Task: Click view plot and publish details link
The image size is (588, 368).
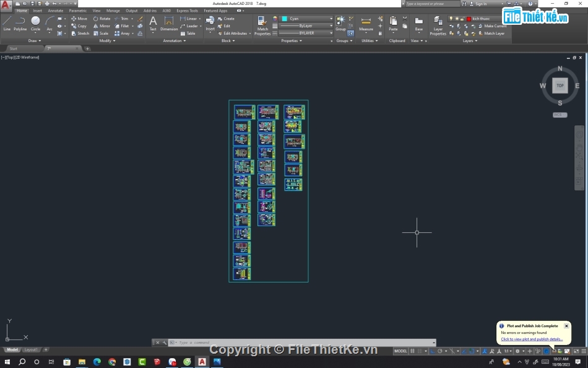Action: [532, 339]
